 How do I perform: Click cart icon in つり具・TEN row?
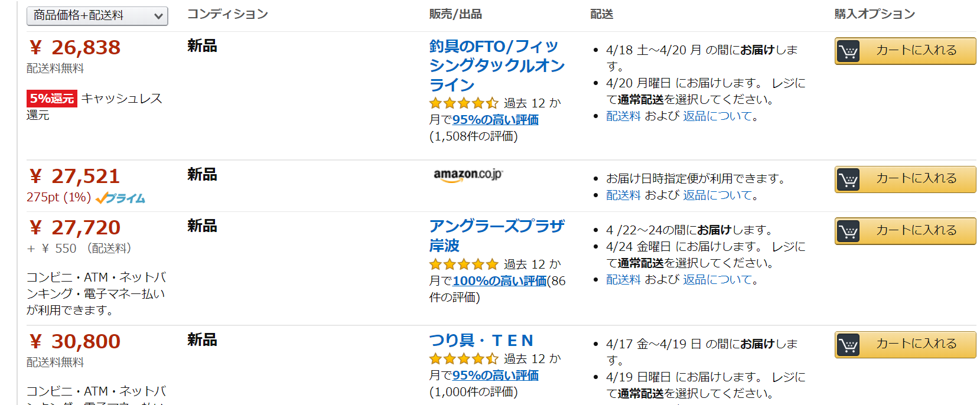click(x=849, y=345)
